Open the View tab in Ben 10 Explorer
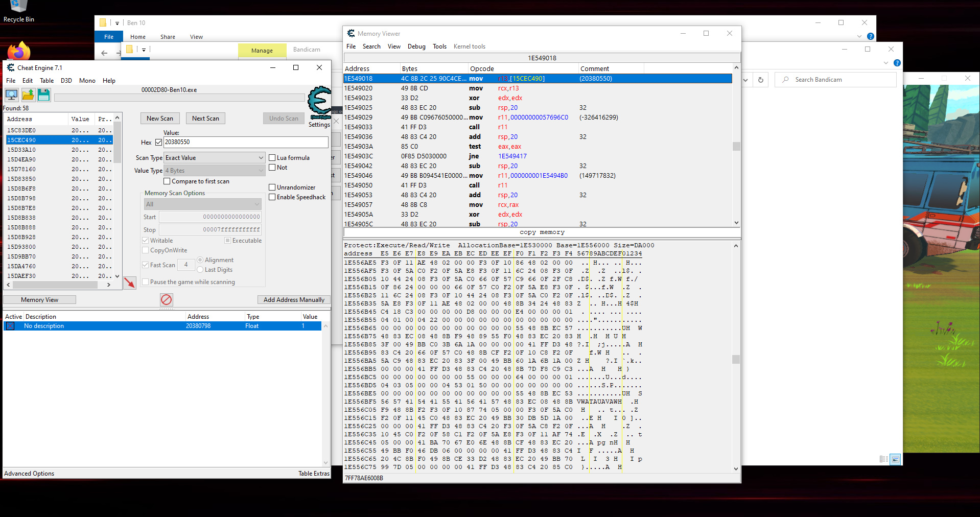Image resolution: width=980 pixels, height=517 pixels. coord(196,37)
